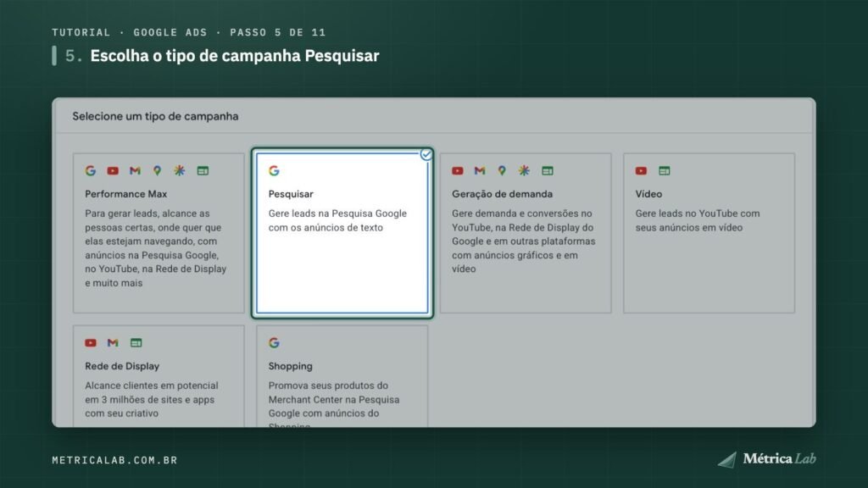This screenshot has height=488, width=868.
Task: Click the YouTube icon on Performance Max card
Action: (x=113, y=171)
